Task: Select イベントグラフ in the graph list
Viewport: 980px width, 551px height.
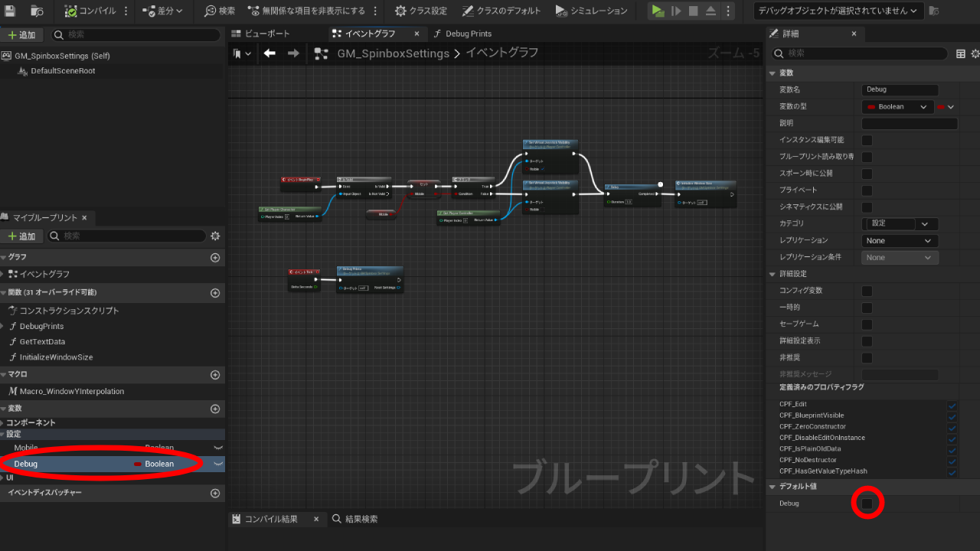Action: 44,274
